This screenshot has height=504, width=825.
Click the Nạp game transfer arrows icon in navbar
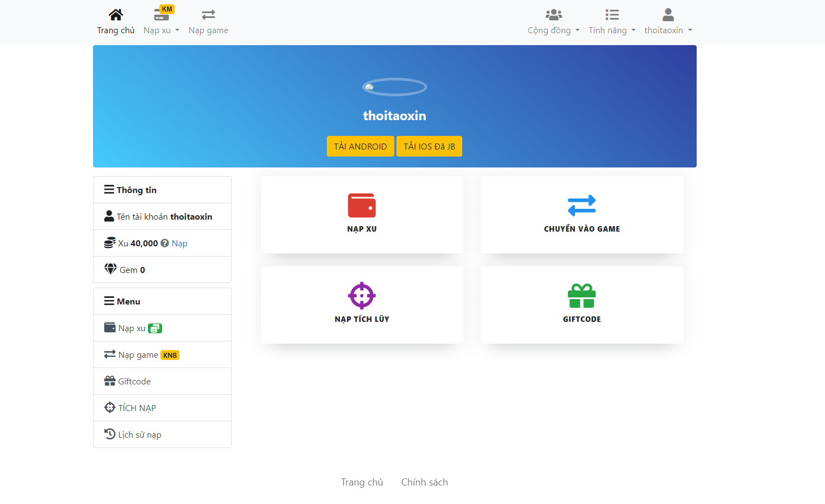(208, 15)
